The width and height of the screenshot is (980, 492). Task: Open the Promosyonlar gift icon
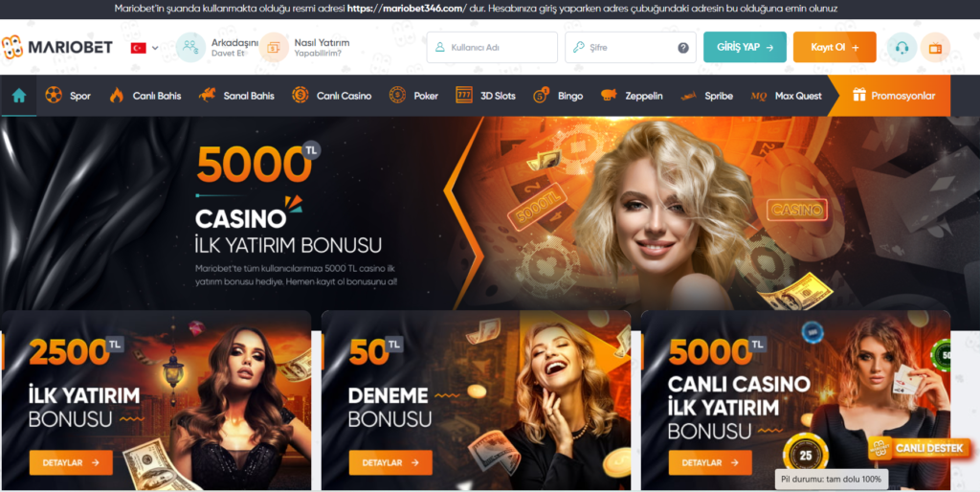coord(859,95)
